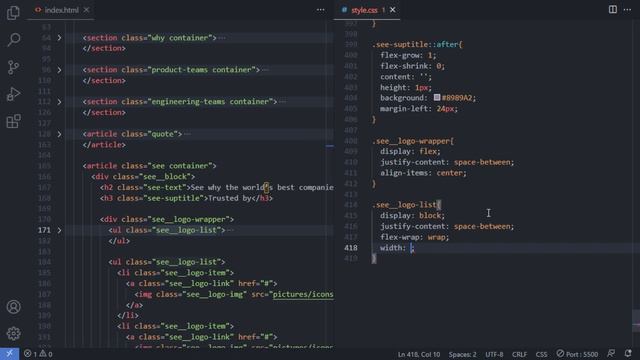Open the Extensions view
This screenshot has height=360, width=640.
click(x=13, y=121)
